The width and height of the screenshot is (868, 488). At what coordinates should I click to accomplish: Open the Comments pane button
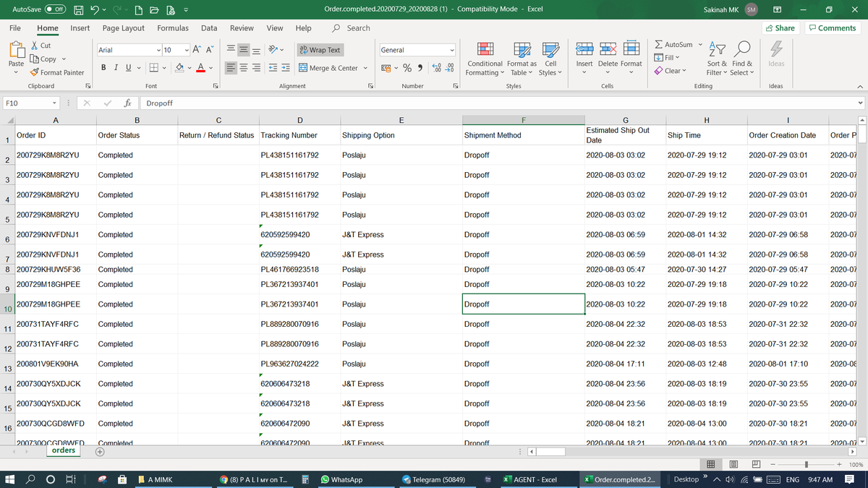point(833,28)
